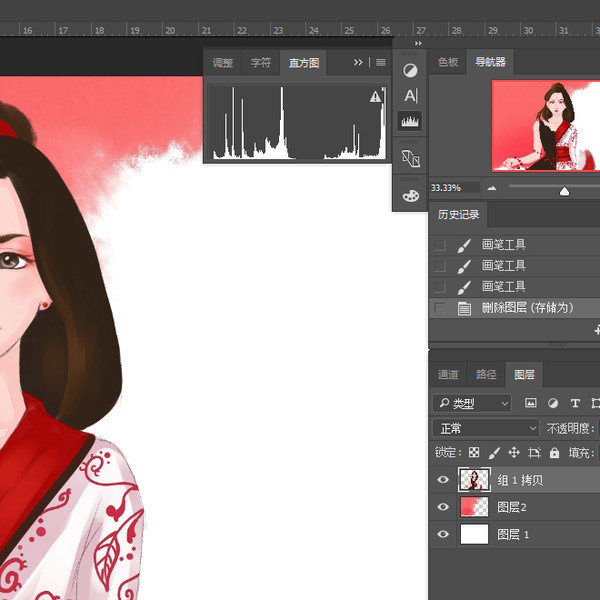Select the 导航器 tab
Viewport: 600px width, 600px height.
pos(490,62)
